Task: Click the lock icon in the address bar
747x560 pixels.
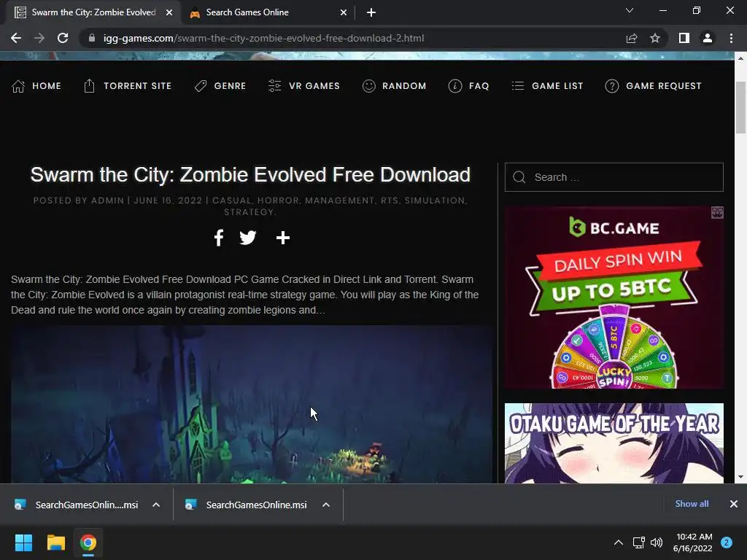Action: click(x=92, y=38)
